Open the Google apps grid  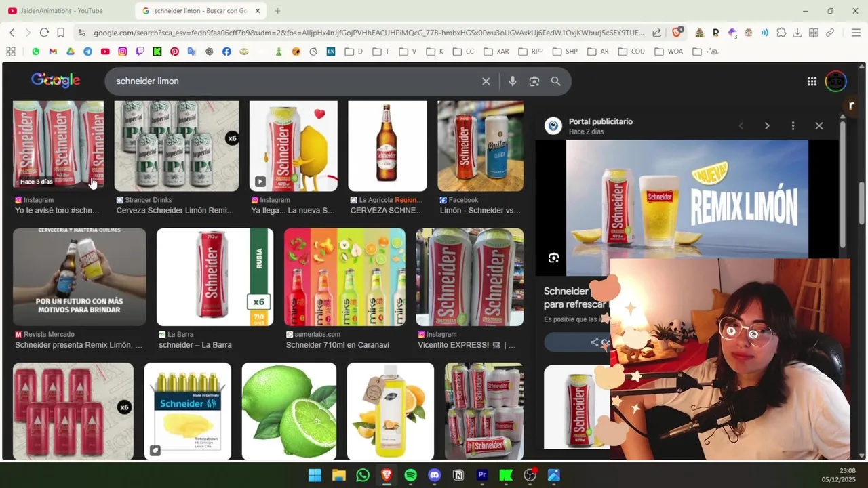[812, 81]
